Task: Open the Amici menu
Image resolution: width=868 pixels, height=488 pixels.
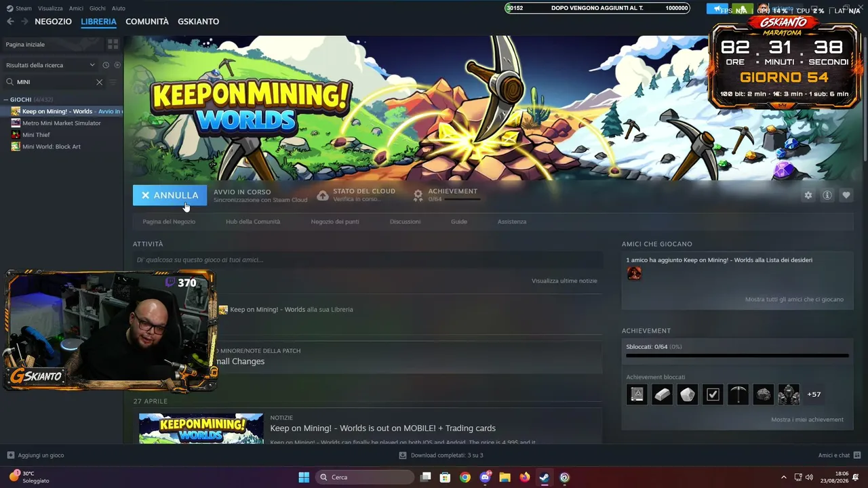Action: click(x=76, y=9)
